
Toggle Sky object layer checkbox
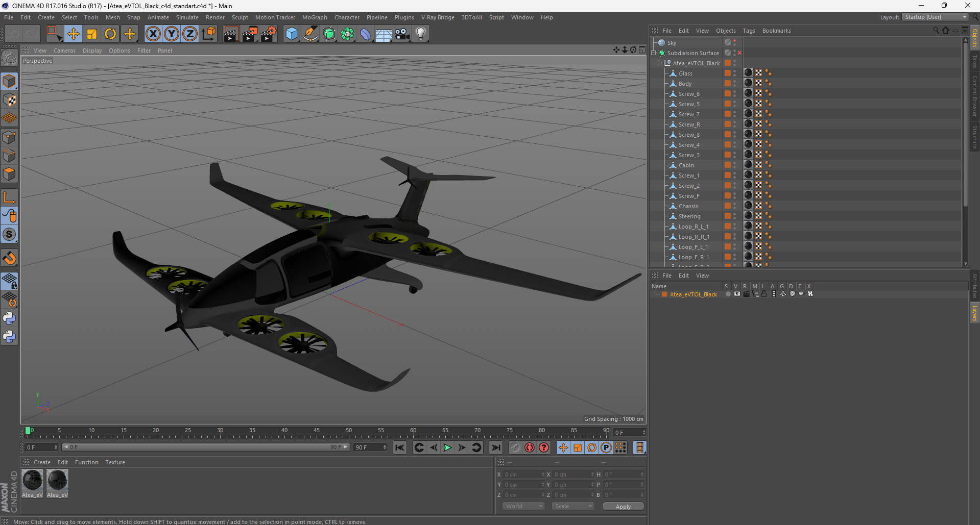[x=728, y=42]
